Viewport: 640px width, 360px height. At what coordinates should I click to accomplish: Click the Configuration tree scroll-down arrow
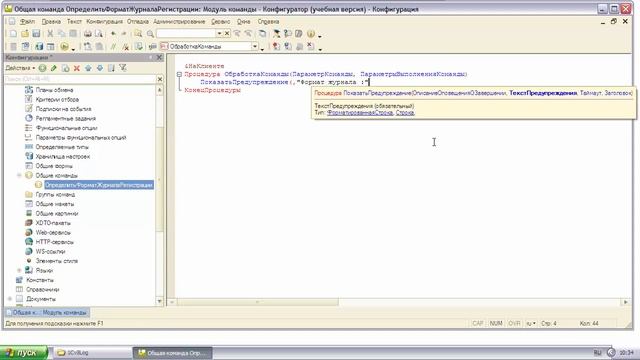pos(160,301)
